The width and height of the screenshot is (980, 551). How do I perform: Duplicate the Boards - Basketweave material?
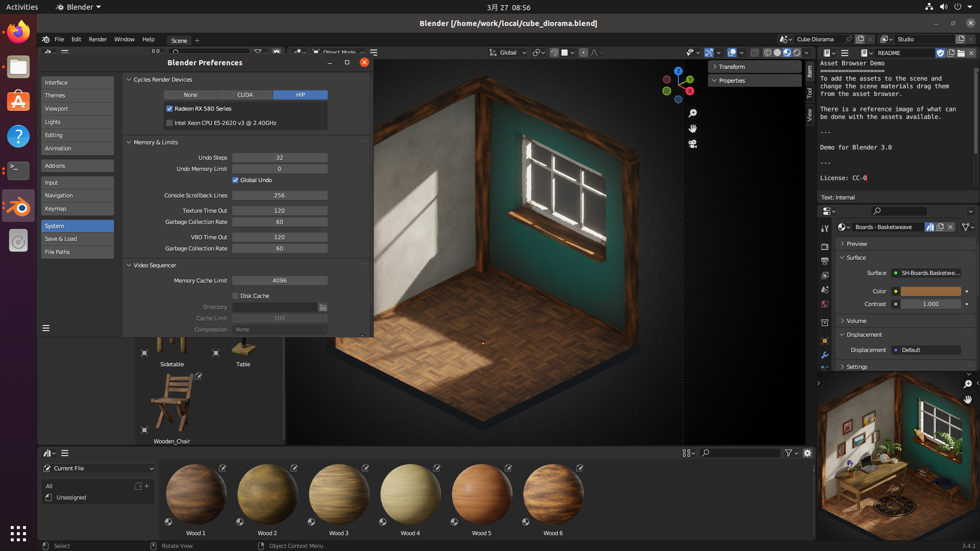[940, 227]
